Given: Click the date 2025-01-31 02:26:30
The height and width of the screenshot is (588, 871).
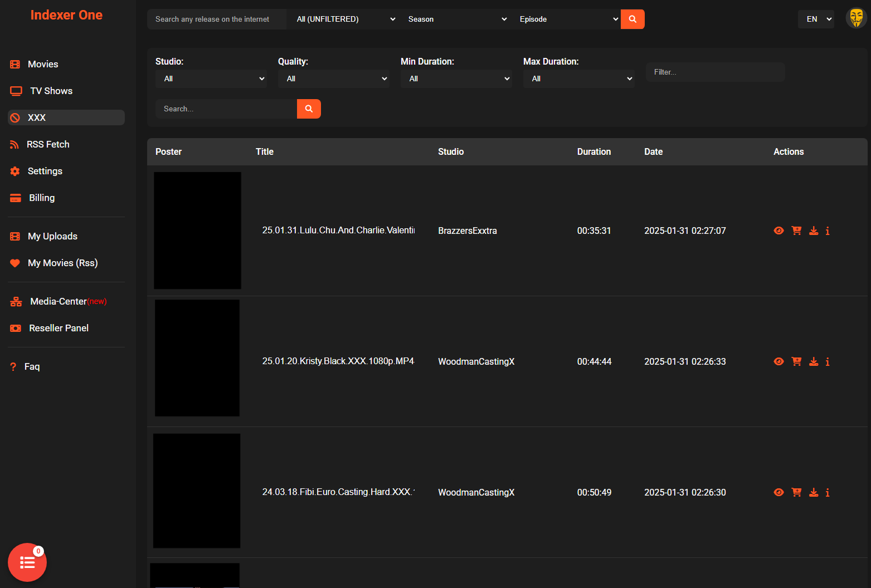Looking at the screenshot, I should tap(685, 492).
